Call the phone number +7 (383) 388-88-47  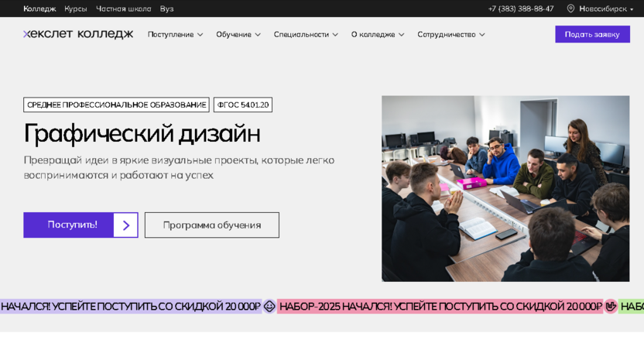(521, 9)
